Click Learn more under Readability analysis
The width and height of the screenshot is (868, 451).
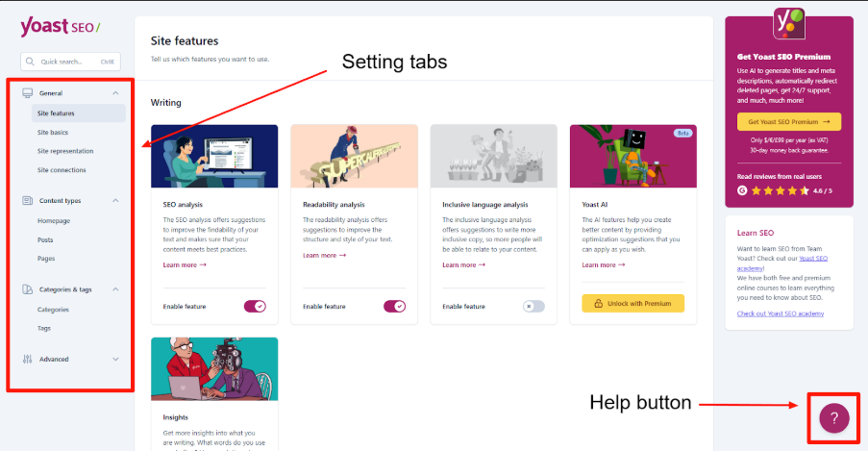click(324, 256)
